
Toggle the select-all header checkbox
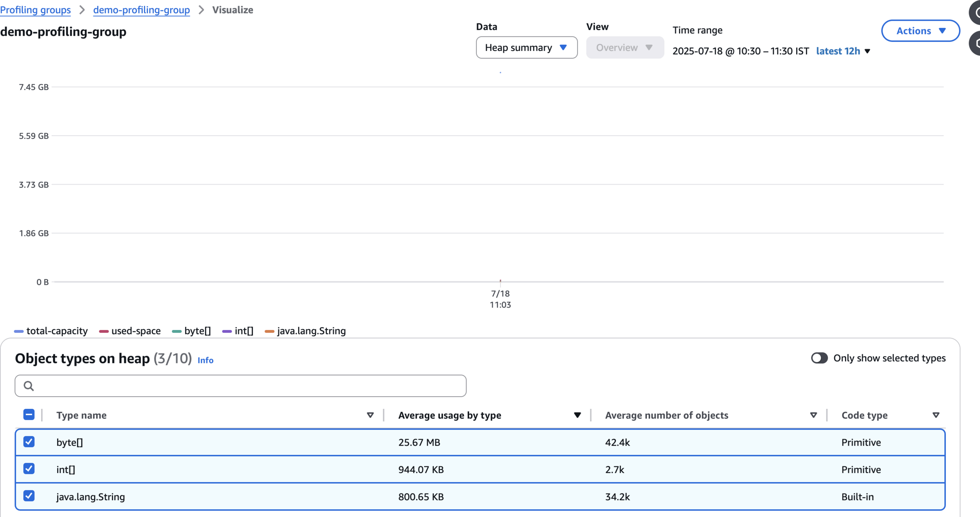click(x=29, y=415)
